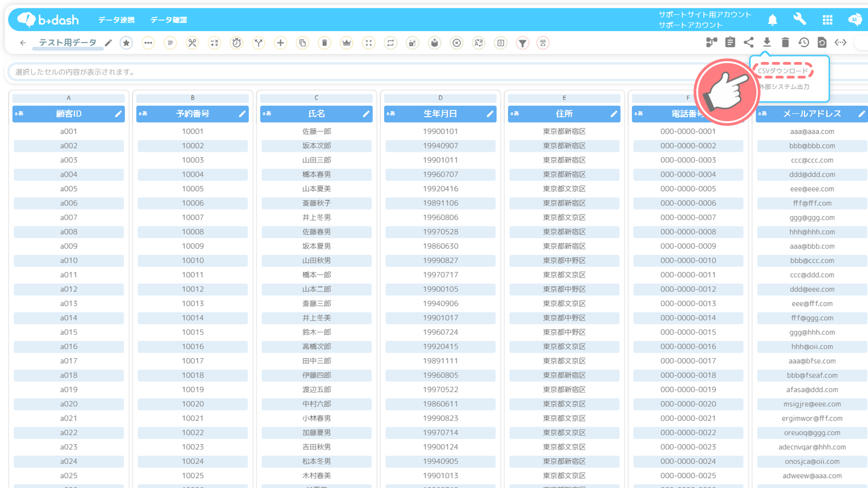Click the サポートアカウント account name

690,25
